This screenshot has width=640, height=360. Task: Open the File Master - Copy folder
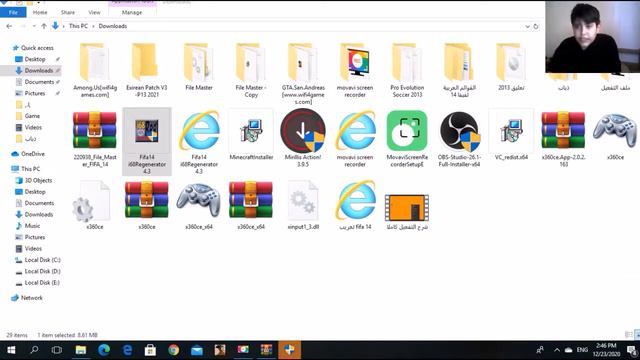[251, 70]
